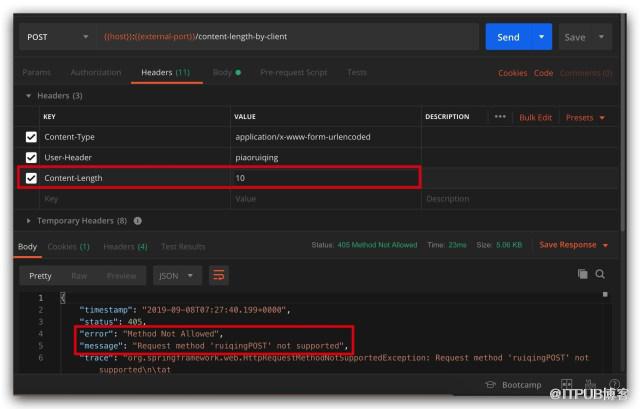Collapse the Headers (3) section
This screenshot has height=409, width=640.
28,96
